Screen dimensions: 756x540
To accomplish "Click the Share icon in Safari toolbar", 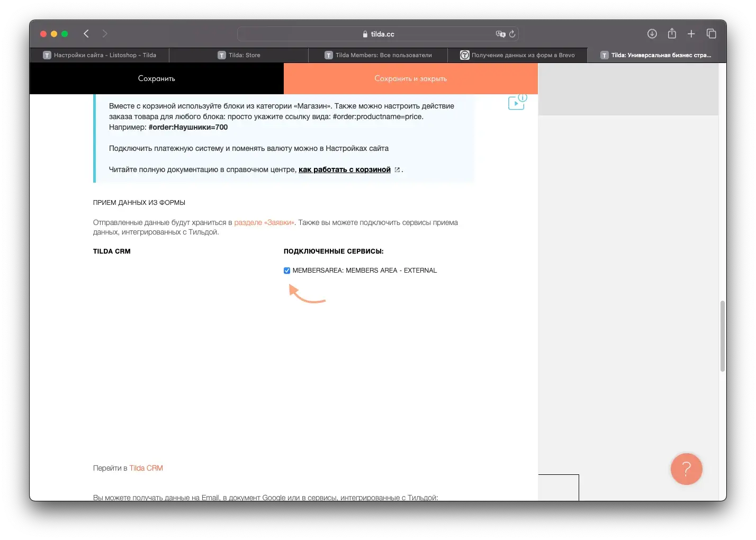I will click(672, 33).
